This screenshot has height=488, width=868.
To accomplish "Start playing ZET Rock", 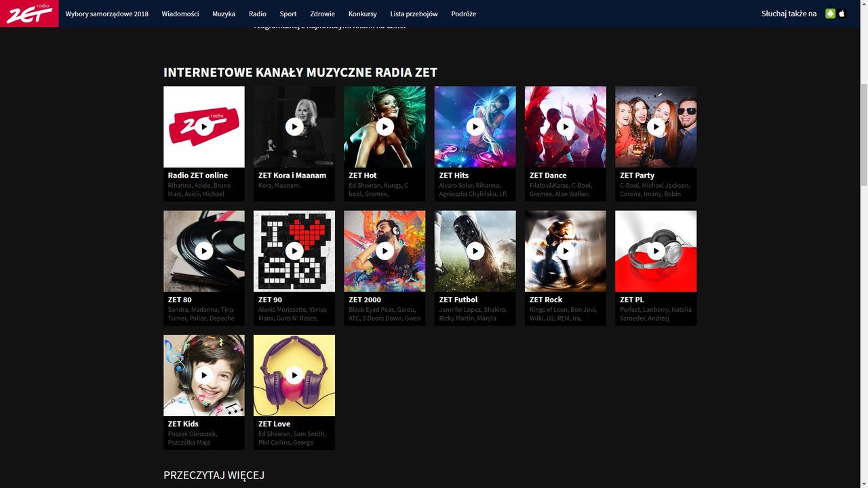I will (x=566, y=251).
